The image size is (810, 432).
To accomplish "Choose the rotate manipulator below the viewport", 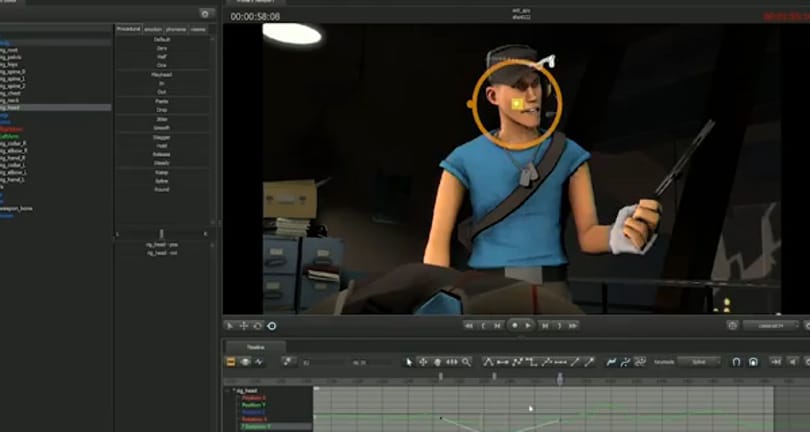I will pyautogui.click(x=257, y=326).
